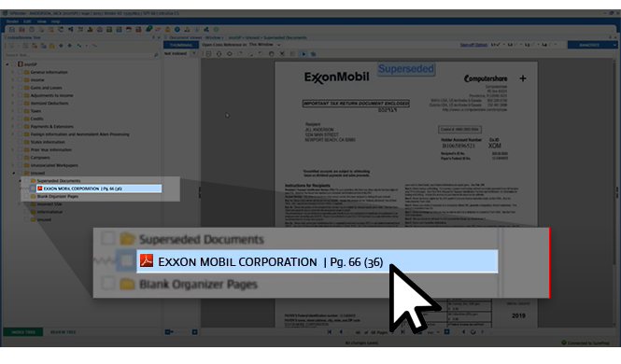Select the Superseded Documents tree folder
Viewport: 621px width, 364px height.
pos(59,181)
